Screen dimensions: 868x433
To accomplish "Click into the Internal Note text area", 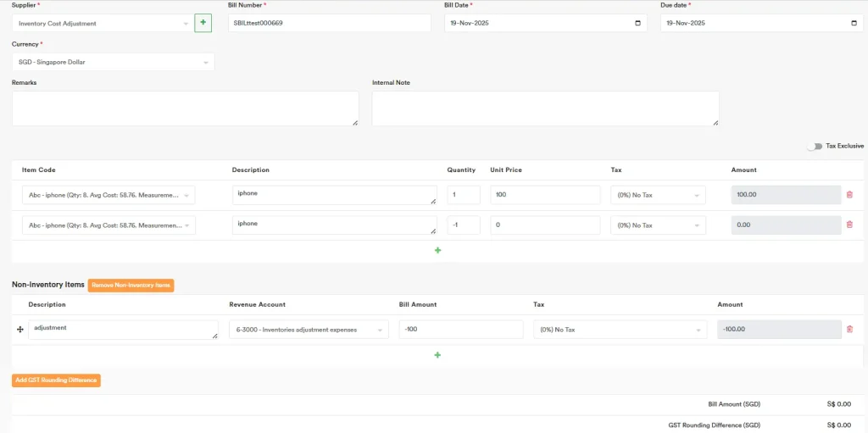I will tap(545, 108).
